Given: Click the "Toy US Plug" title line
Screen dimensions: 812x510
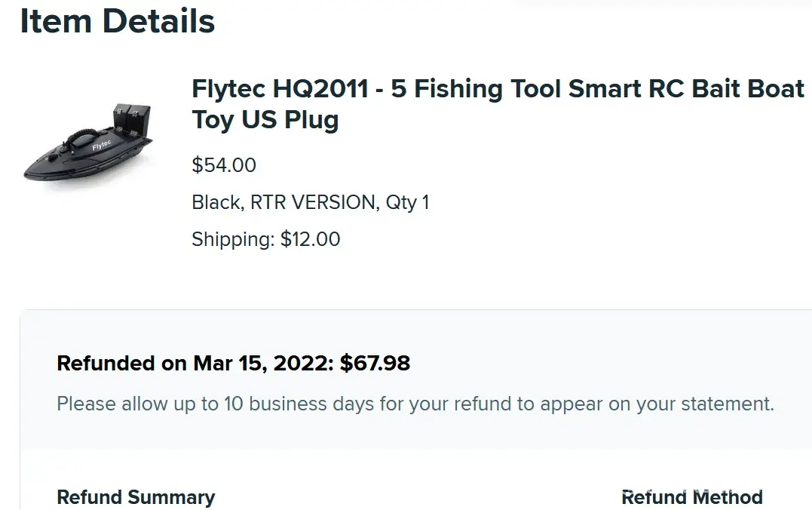Looking at the screenshot, I should point(265,120).
